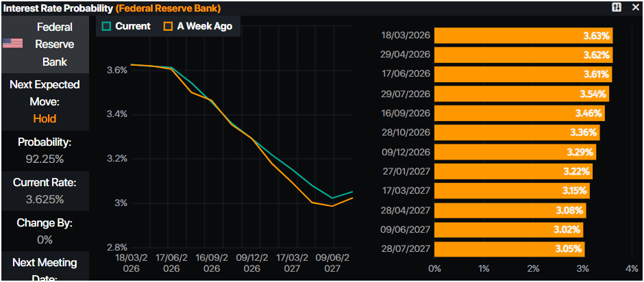Click the 3.36% bar for 28/10/2026

coord(517,133)
